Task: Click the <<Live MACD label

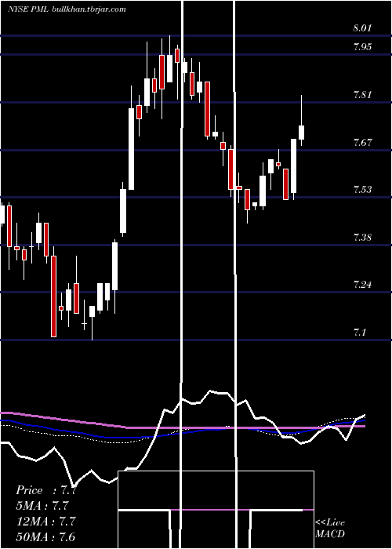Action: click(330, 528)
